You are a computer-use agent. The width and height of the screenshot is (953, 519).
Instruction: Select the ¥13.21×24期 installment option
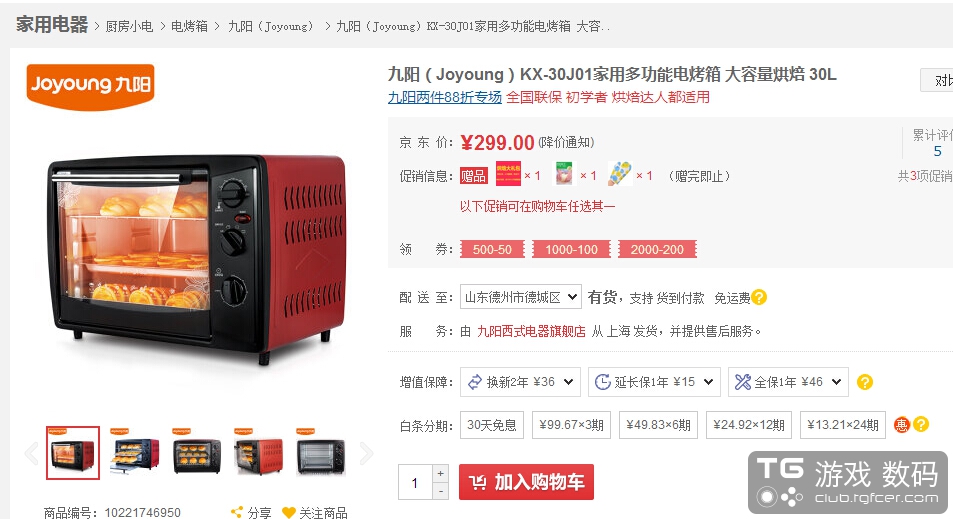tap(843, 425)
